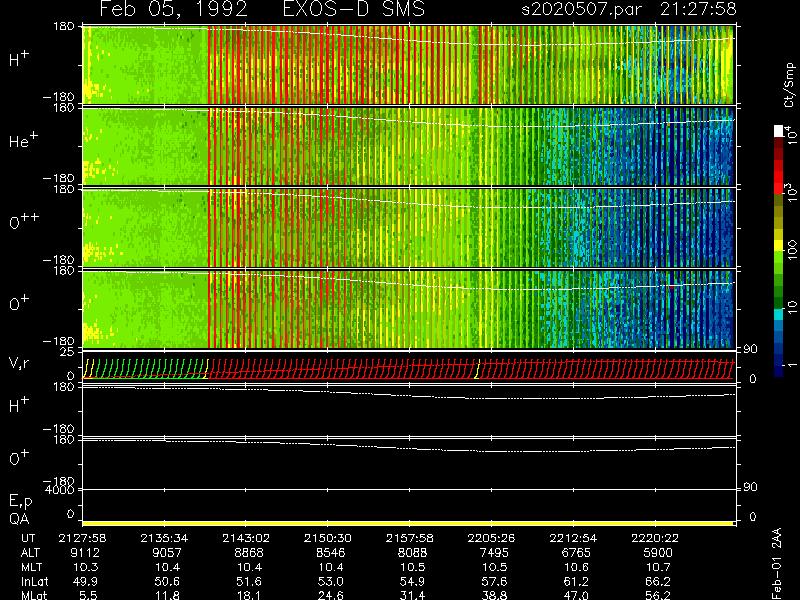
Task: Click the '4000' E,p axis value
Action: coord(60,490)
